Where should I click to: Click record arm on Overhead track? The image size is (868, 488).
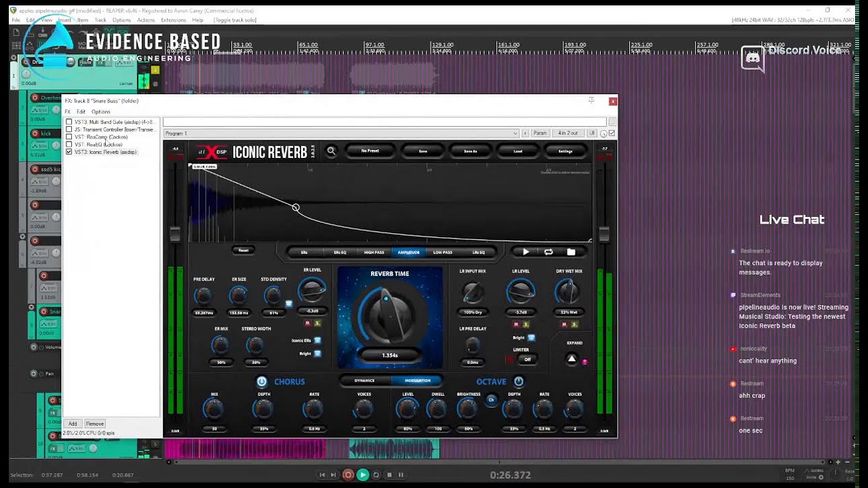tap(35, 98)
